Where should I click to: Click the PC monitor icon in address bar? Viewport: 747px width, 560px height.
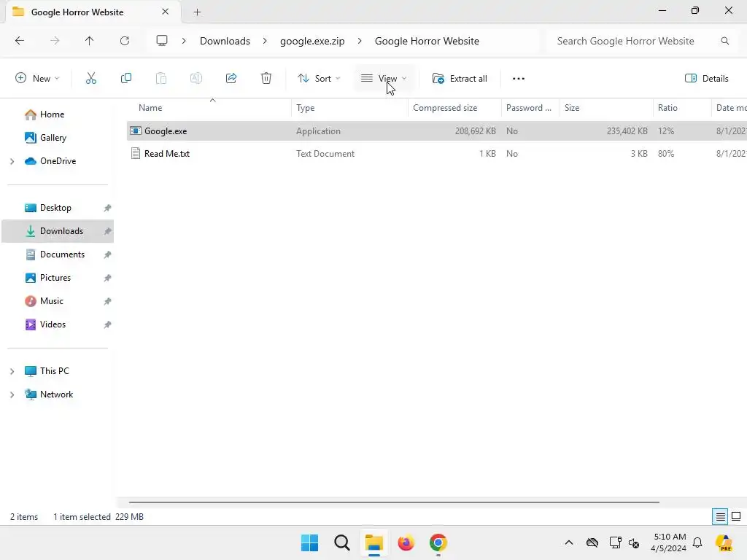(x=162, y=41)
